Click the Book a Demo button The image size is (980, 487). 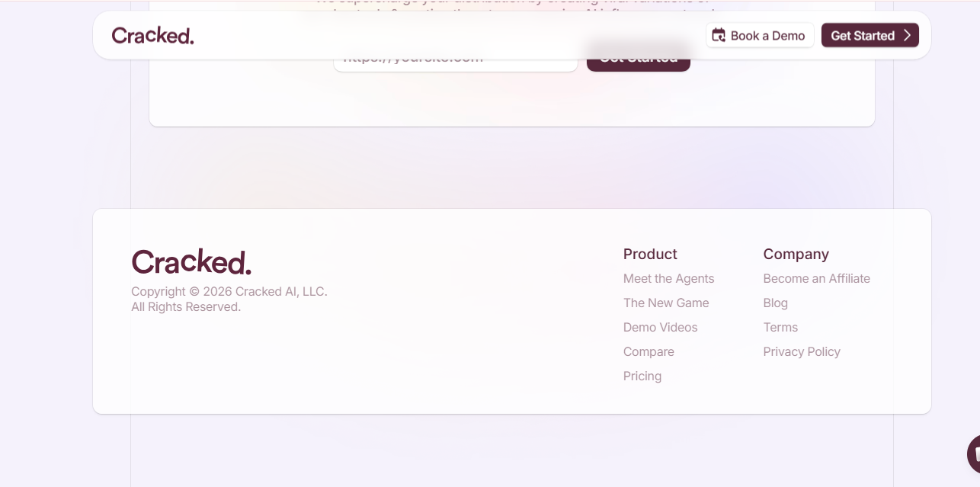(x=760, y=35)
